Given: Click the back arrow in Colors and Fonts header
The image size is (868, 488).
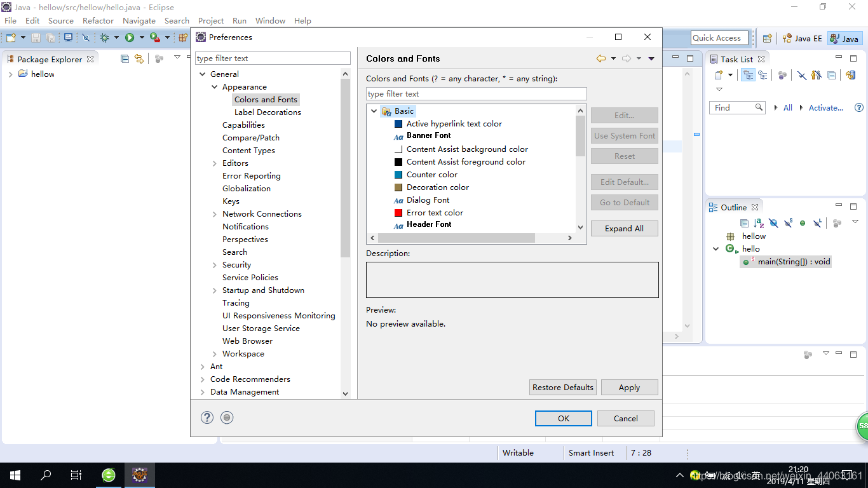Looking at the screenshot, I should click(600, 58).
